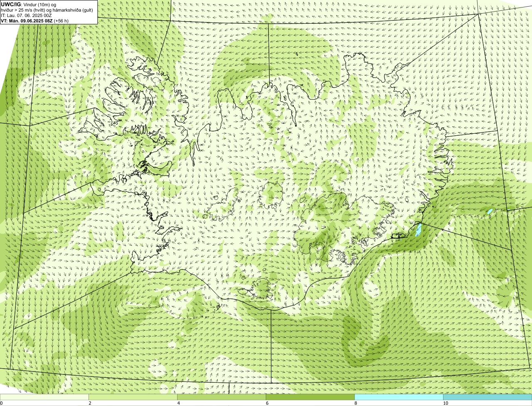Click the colorbar tick label '8'
This screenshot has height=406, width=532.
(356, 403)
